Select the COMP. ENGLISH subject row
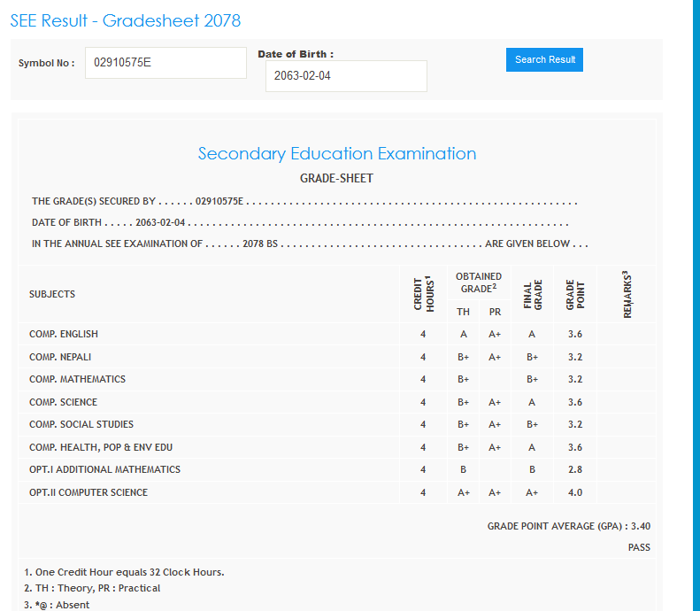The image size is (700, 611). (64, 335)
